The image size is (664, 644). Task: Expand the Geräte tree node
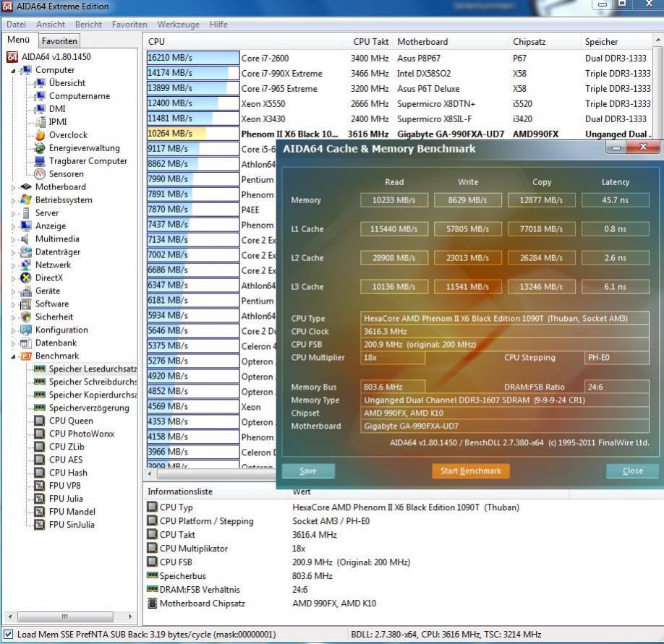pyautogui.click(x=13, y=291)
